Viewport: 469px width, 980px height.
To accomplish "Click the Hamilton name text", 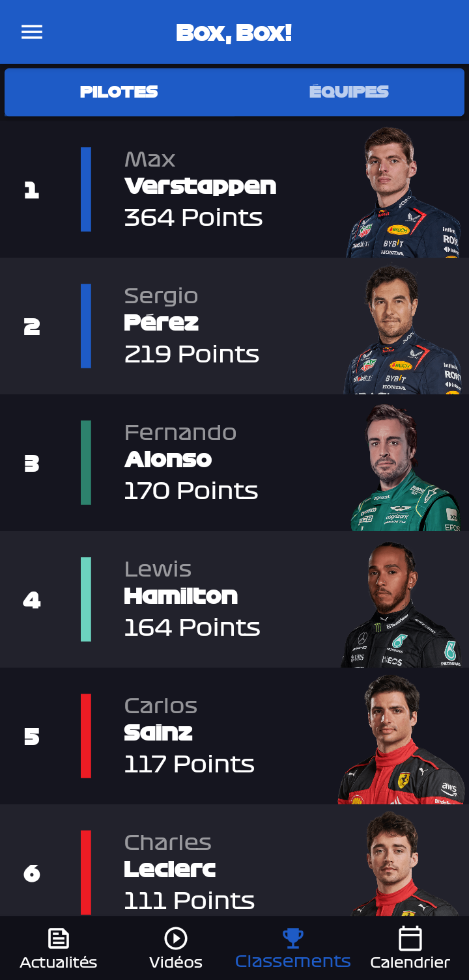I will (x=180, y=596).
